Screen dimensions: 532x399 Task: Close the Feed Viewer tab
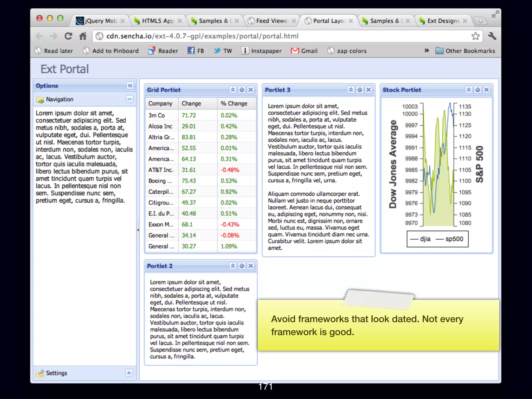coord(294,21)
